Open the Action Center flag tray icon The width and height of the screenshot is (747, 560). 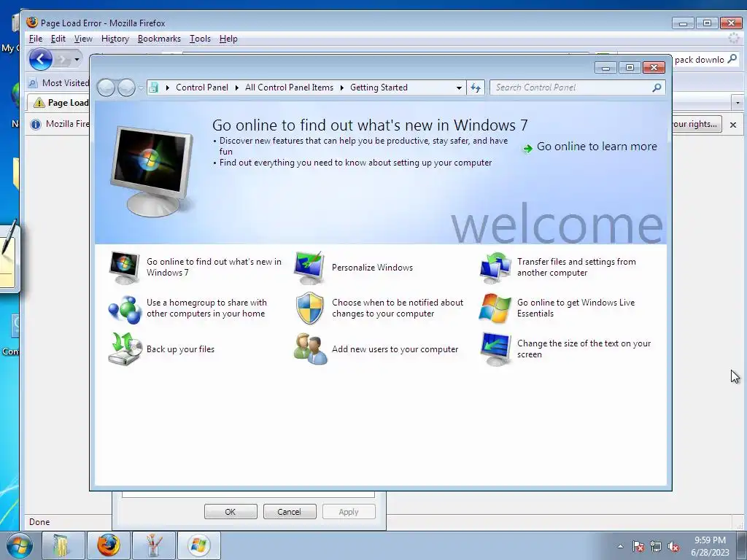click(x=638, y=546)
